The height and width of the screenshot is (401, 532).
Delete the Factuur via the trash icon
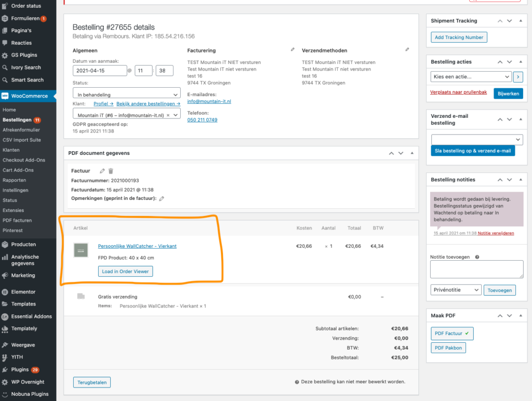click(x=111, y=171)
